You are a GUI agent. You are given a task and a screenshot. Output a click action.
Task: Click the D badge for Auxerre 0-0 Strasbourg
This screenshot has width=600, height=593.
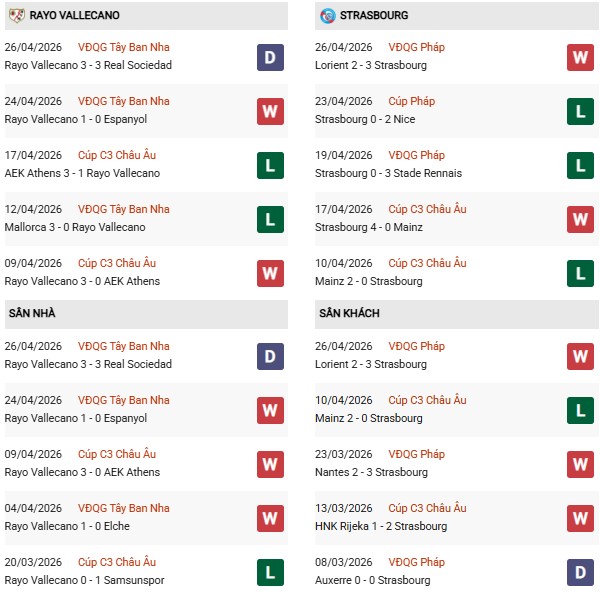[580, 571]
